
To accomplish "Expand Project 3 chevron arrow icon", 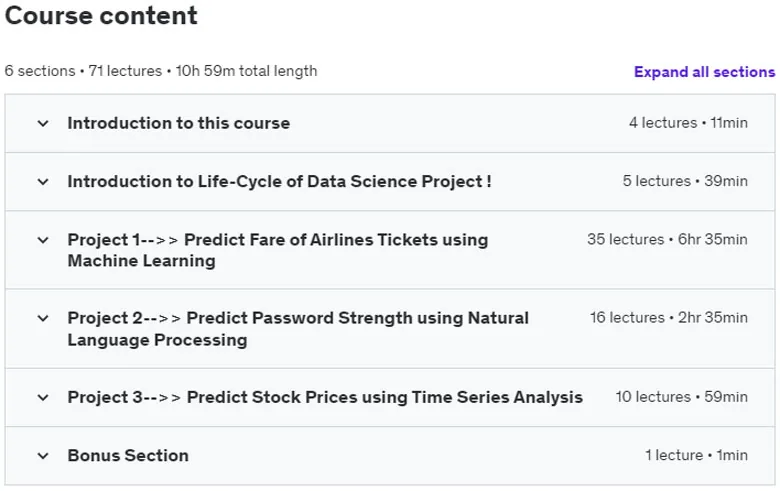I will [x=43, y=398].
